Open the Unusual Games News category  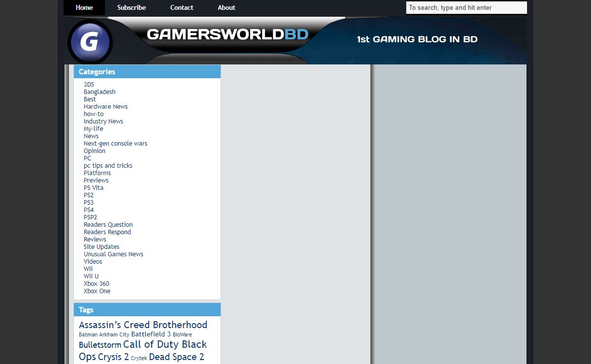[113, 254]
